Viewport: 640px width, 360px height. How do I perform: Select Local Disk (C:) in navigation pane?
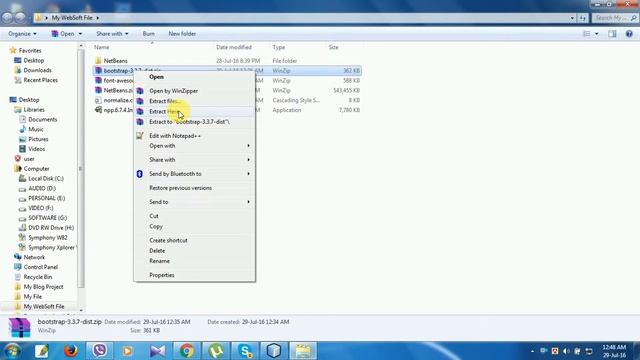46,178
